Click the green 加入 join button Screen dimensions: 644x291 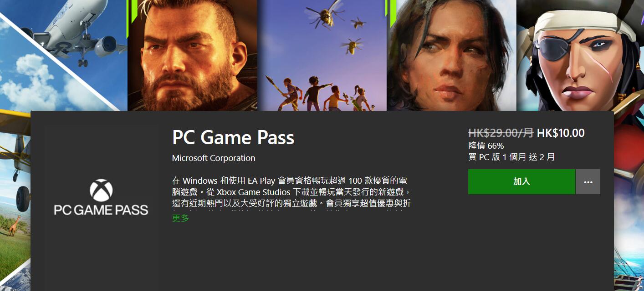click(x=521, y=181)
